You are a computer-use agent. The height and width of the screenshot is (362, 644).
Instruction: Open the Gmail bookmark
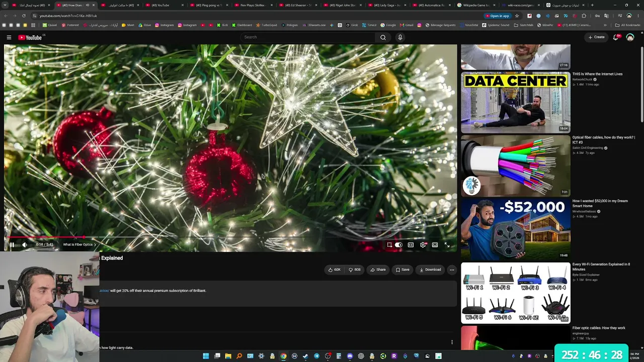pos(407,25)
